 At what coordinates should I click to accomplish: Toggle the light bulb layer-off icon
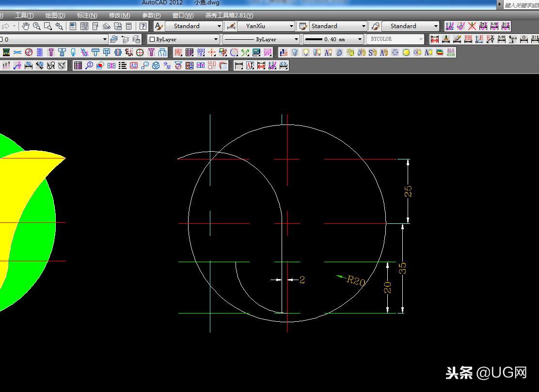pyautogui.click(x=294, y=52)
